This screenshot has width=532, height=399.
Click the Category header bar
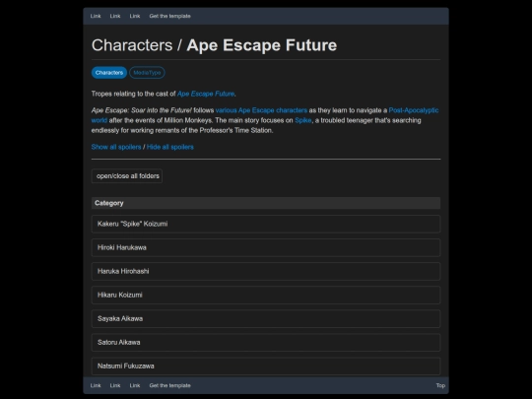point(266,203)
